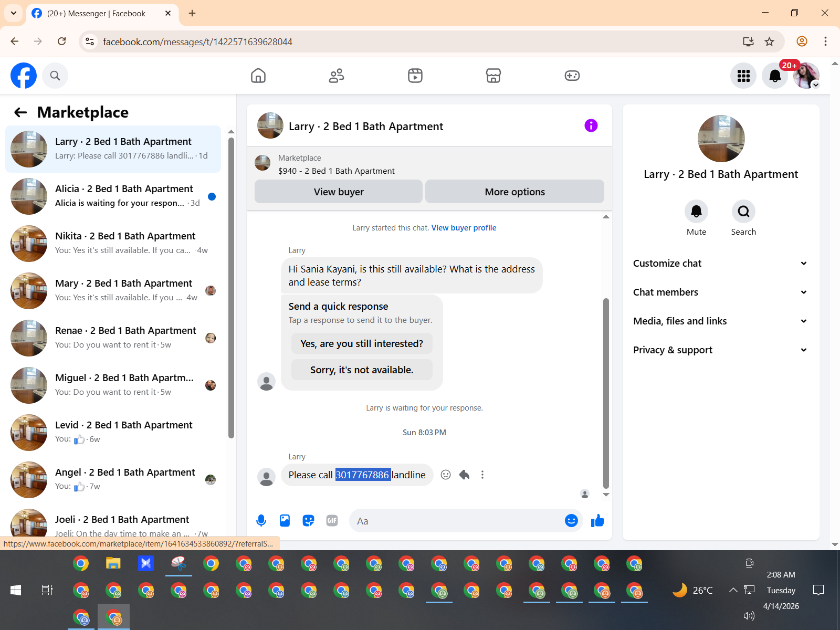Open Chrome three-dot menu
The image size is (840, 630).
coord(825,41)
